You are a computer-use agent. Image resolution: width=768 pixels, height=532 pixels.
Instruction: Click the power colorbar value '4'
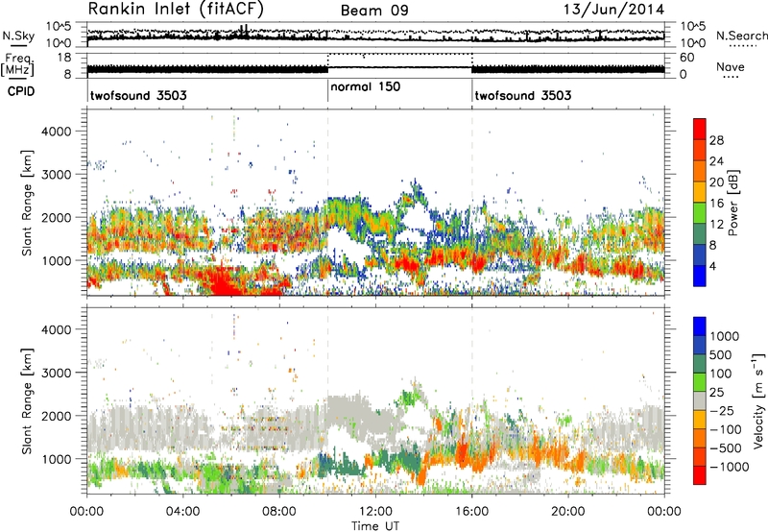tap(712, 267)
